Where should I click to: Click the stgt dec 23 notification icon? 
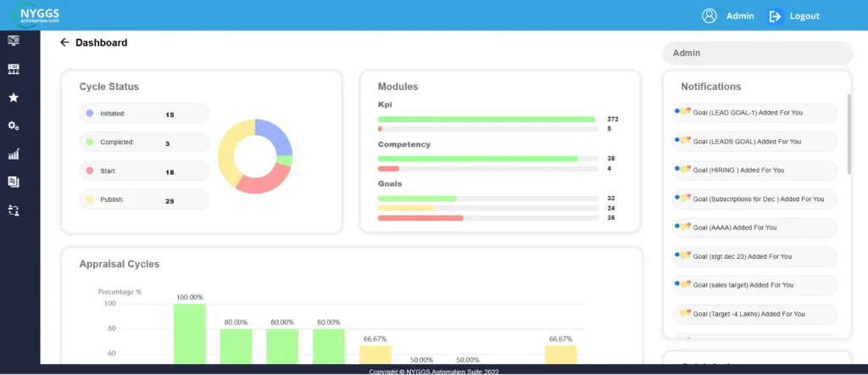[x=685, y=256]
